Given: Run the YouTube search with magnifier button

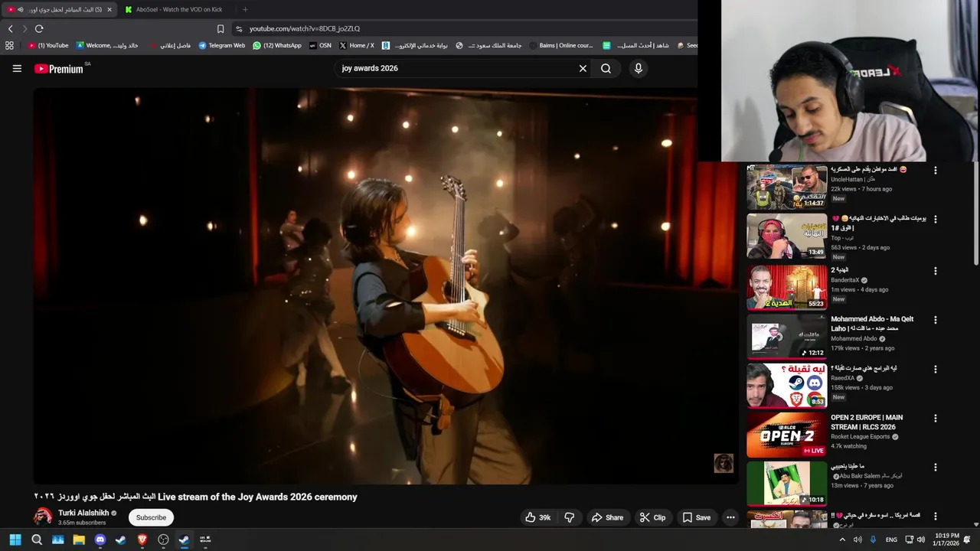Looking at the screenshot, I should 606,68.
